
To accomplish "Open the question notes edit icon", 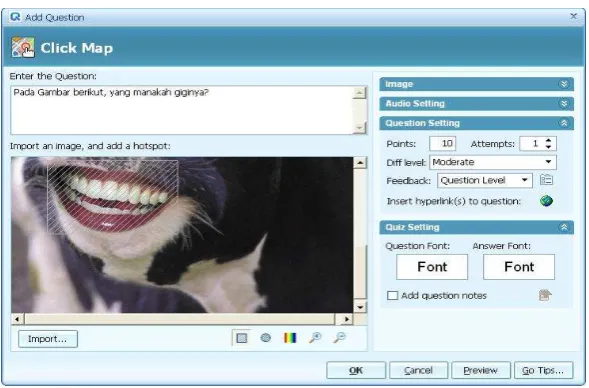I will [545, 295].
